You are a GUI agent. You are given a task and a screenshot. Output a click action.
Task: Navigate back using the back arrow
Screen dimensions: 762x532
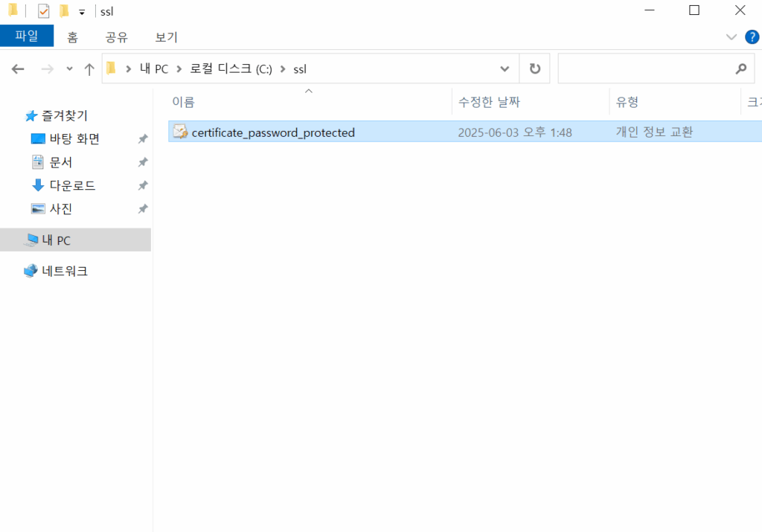coord(17,68)
